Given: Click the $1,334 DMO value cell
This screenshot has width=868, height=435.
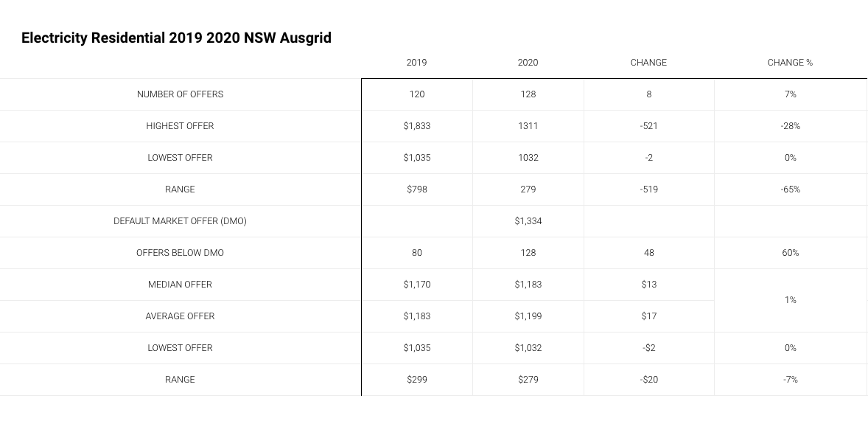Looking at the screenshot, I should (x=528, y=221).
